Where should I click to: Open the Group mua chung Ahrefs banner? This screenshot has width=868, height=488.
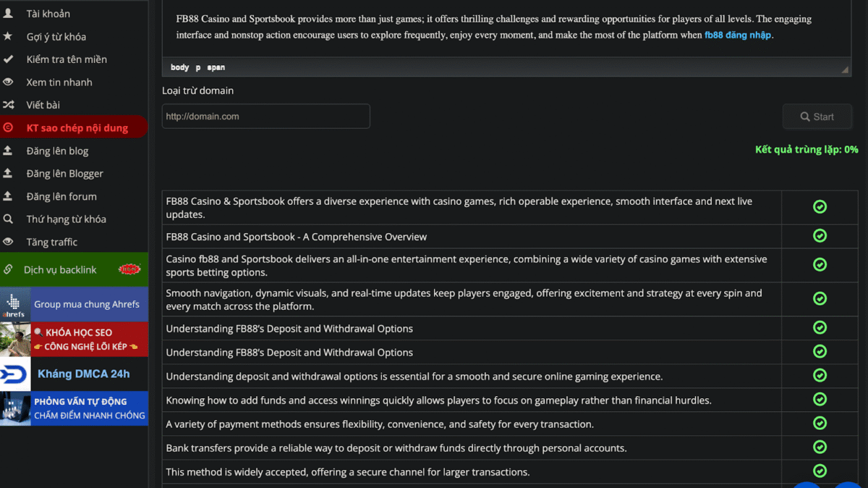click(x=74, y=304)
